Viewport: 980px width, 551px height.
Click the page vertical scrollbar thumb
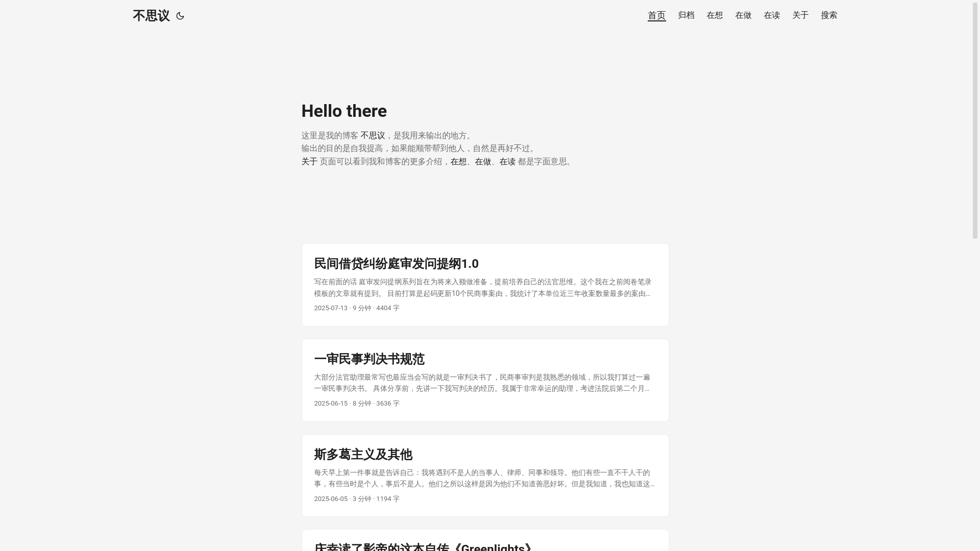(975, 120)
